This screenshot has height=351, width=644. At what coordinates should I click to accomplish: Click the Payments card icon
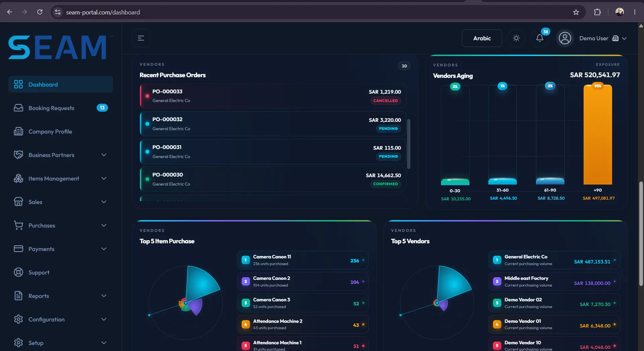tap(18, 249)
